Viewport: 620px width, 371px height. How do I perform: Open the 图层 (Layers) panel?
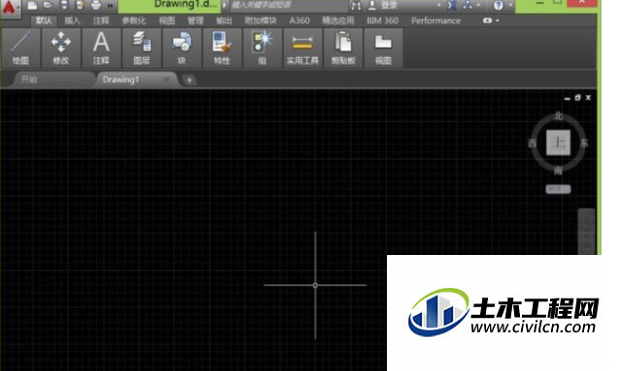coord(142,48)
